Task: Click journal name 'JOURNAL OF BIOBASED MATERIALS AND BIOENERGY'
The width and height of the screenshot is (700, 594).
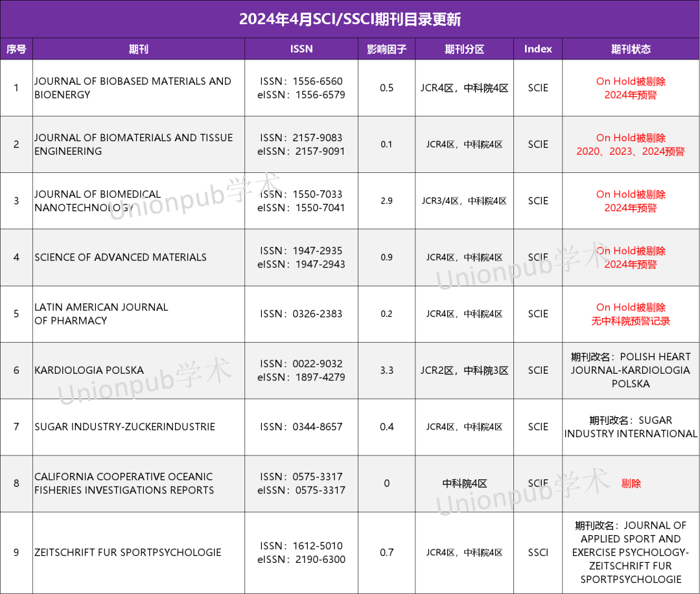Action: click(x=133, y=88)
